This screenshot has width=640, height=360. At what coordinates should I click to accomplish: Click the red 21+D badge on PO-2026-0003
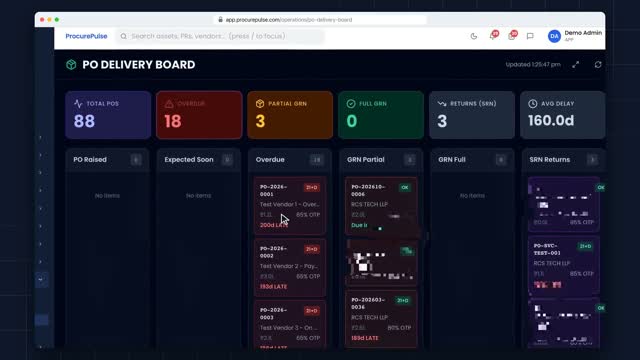pyautogui.click(x=312, y=311)
